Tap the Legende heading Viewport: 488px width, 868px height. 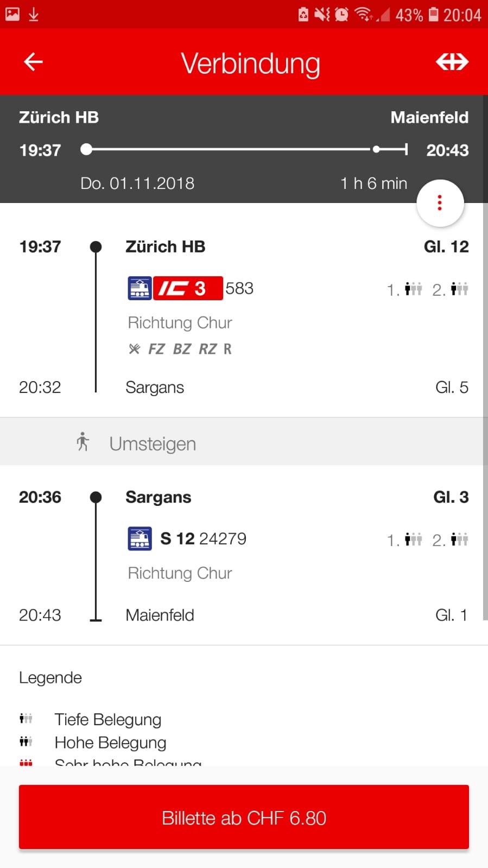[50, 677]
